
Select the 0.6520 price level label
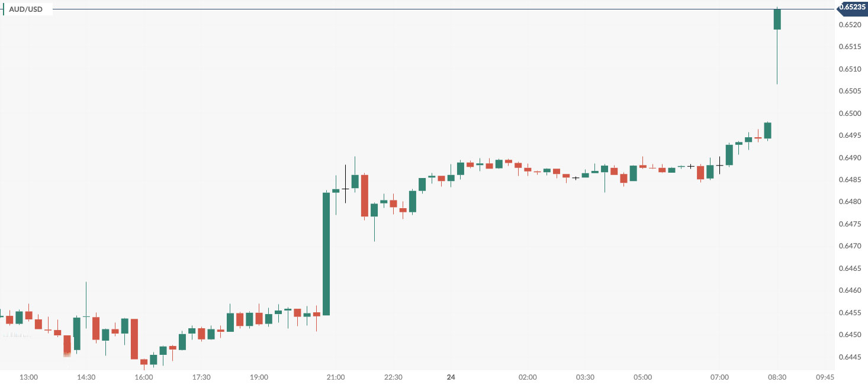(850, 25)
